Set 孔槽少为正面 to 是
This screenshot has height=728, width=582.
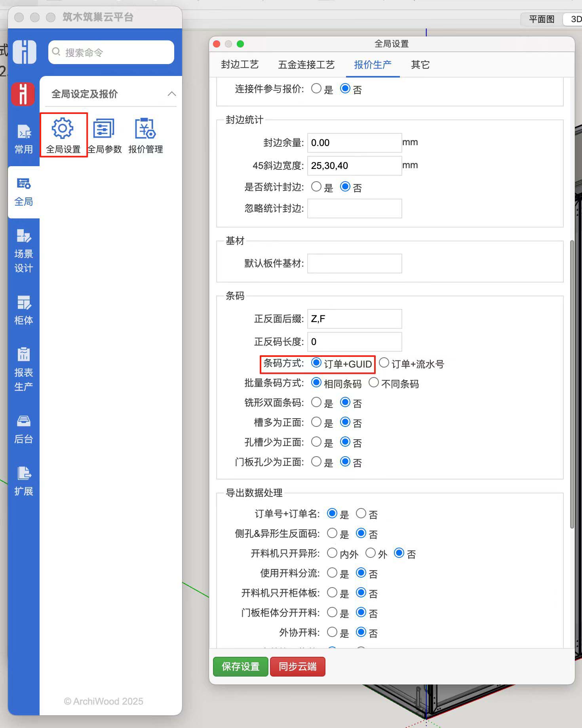click(x=316, y=442)
